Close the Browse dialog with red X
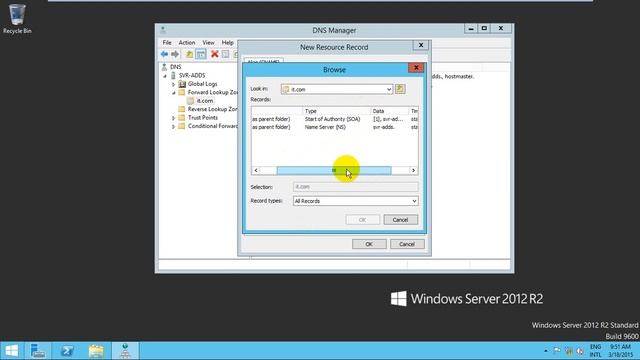640x360 pixels. (416, 68)
